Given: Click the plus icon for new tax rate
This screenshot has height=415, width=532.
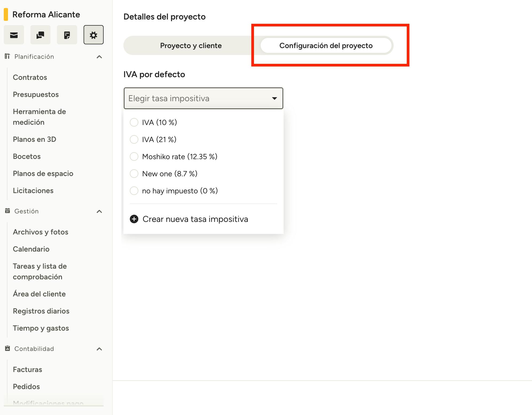Looking at the screenshot, I should 134,219.
